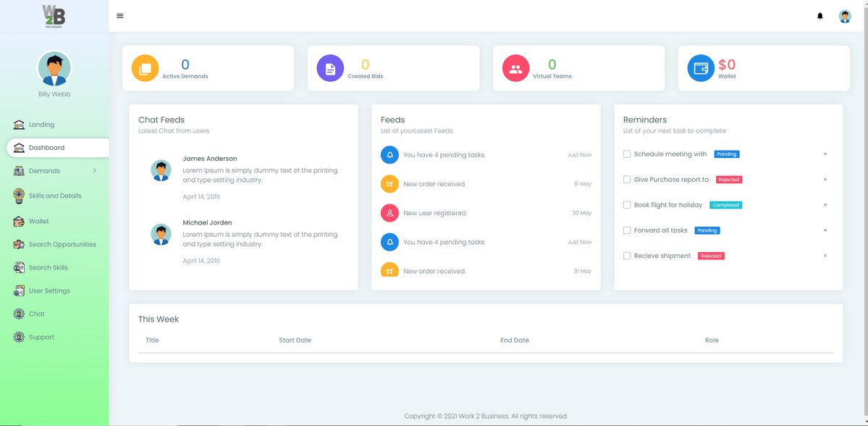Viewport: 868px width, 426px height.
Task: Click Michael Jorden's chat avatar
Action: tap(161, 234)
